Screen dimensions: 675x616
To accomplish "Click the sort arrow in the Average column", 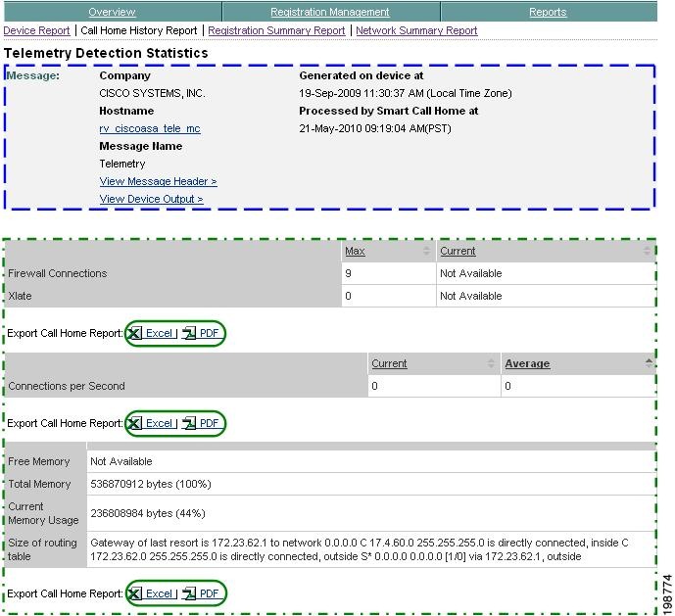I will click(x=649, y=363).
